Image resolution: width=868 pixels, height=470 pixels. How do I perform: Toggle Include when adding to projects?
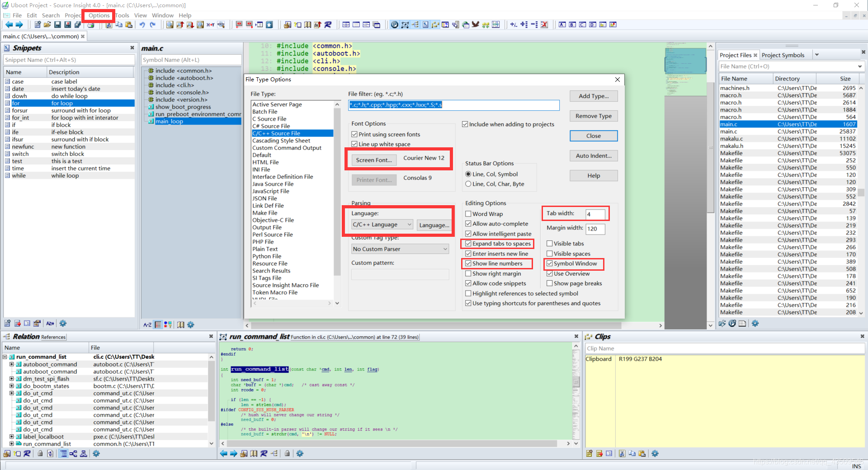click(x=465, y=124)
